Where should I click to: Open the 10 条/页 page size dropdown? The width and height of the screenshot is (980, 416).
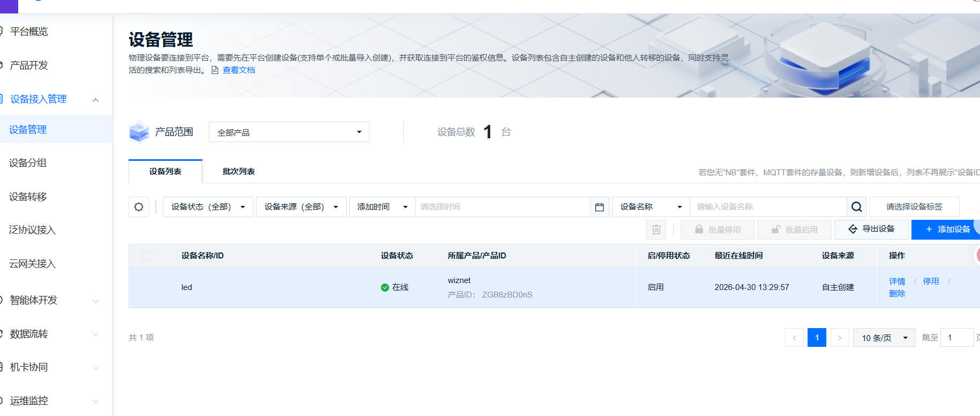click(884, 338)
